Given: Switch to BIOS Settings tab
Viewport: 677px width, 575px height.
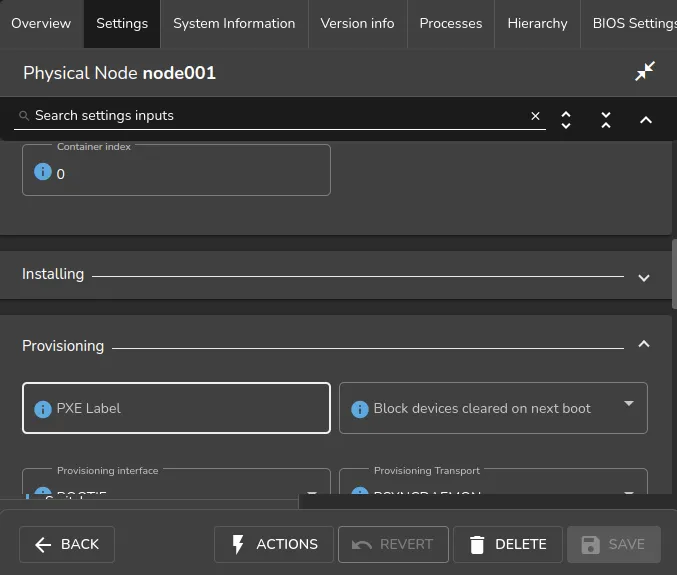Looking at the screenshot, I should click(x=630, y=24).
